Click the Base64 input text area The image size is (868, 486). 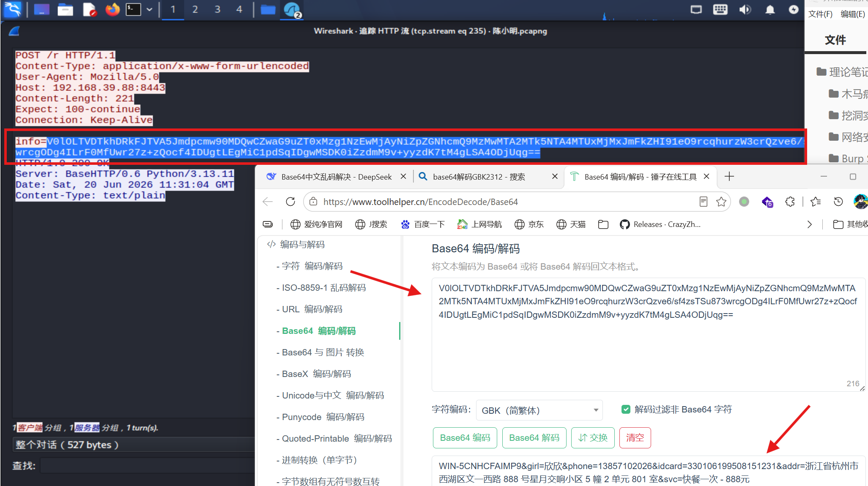(x=648, y=335)
